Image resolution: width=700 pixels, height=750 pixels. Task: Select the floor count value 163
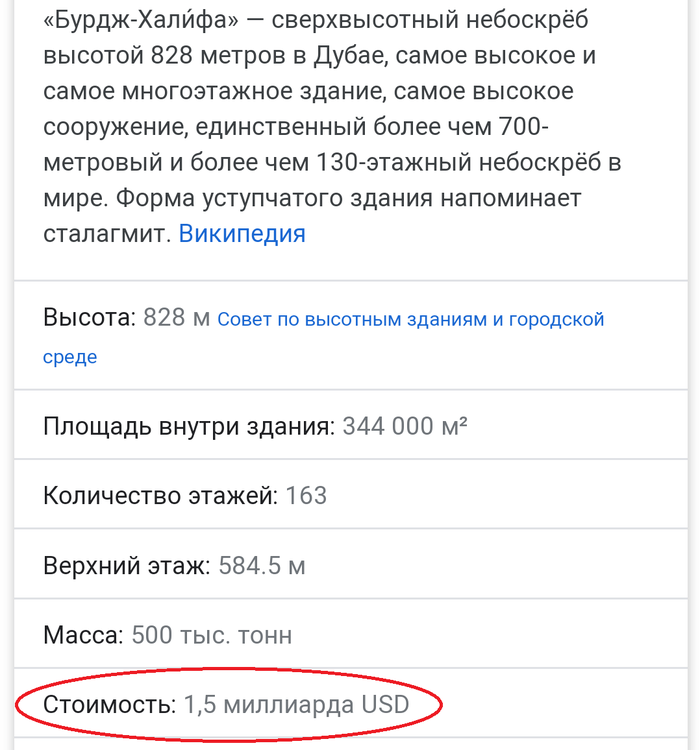[306, 496]
